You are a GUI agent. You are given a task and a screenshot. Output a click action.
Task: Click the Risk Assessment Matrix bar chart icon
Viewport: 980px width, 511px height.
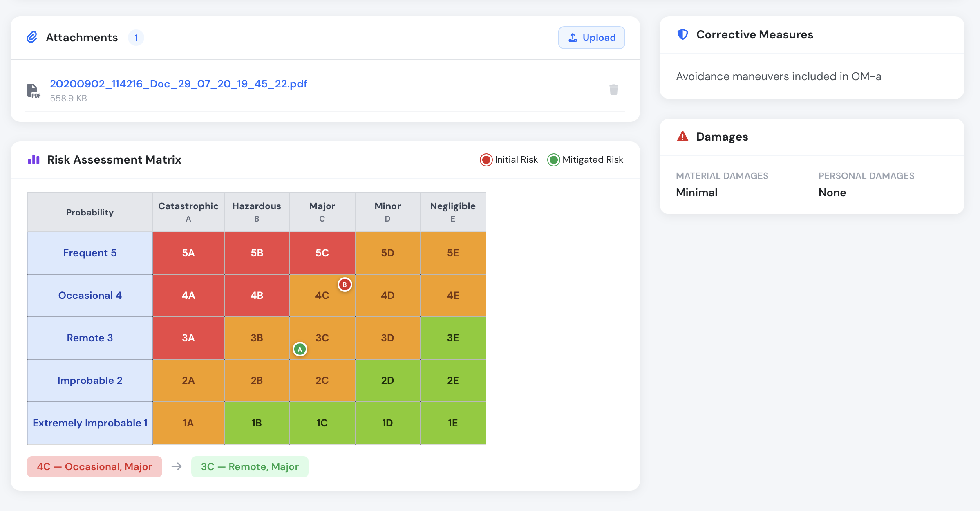[x=34, y=159]
